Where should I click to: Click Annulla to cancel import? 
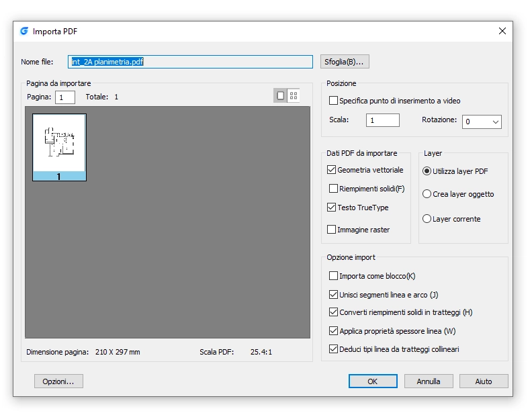(x=429, y=381)
